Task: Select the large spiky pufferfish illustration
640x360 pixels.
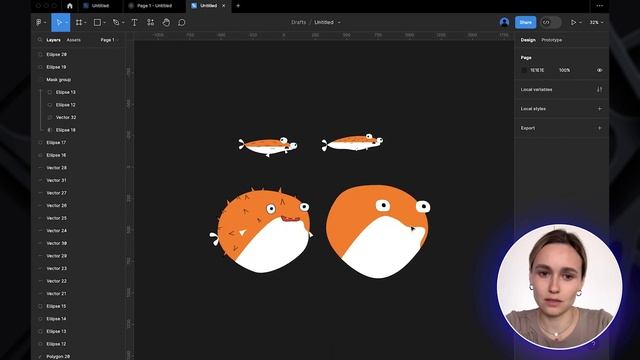Action: point(261,229)
